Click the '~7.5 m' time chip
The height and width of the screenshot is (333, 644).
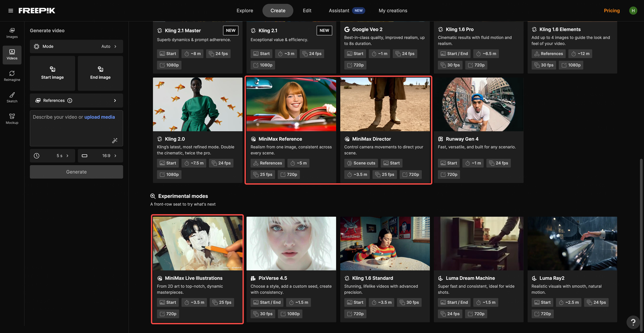(194, 163)
